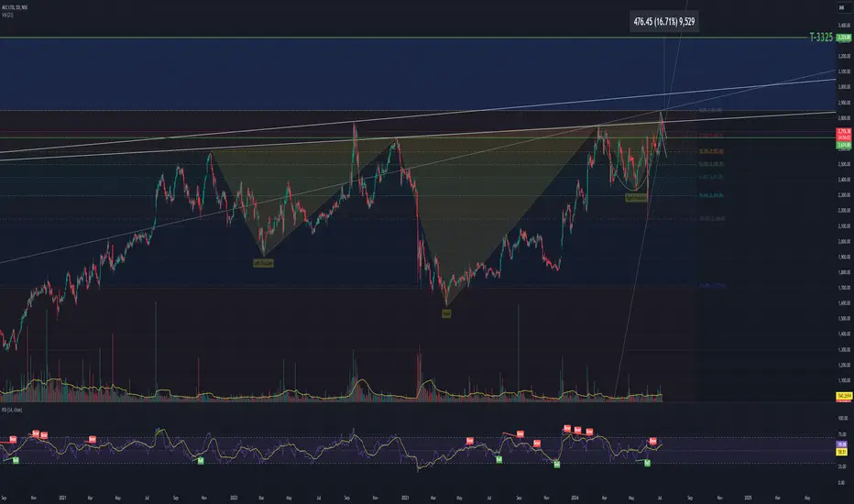Select the Head pattern label under lowest low
Image resolution: width=854 pixels, height=504 pixels.
coord(446,313)
